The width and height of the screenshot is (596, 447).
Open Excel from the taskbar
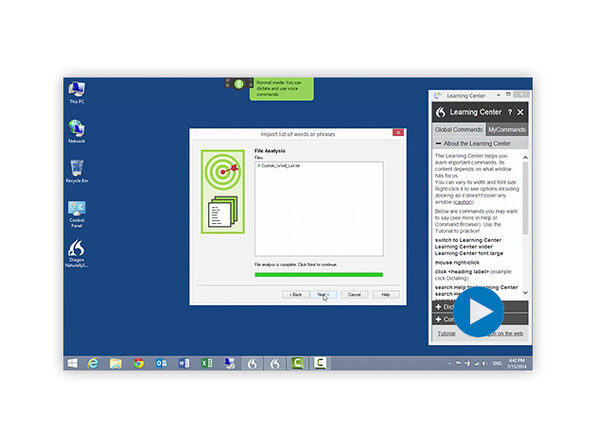pyautogui.click(x=207, y=363)
